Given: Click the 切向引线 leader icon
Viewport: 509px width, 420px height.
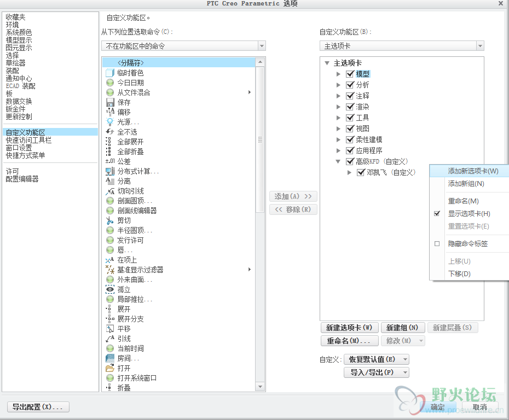Looking at the screenshot, I should click(110, 191).
